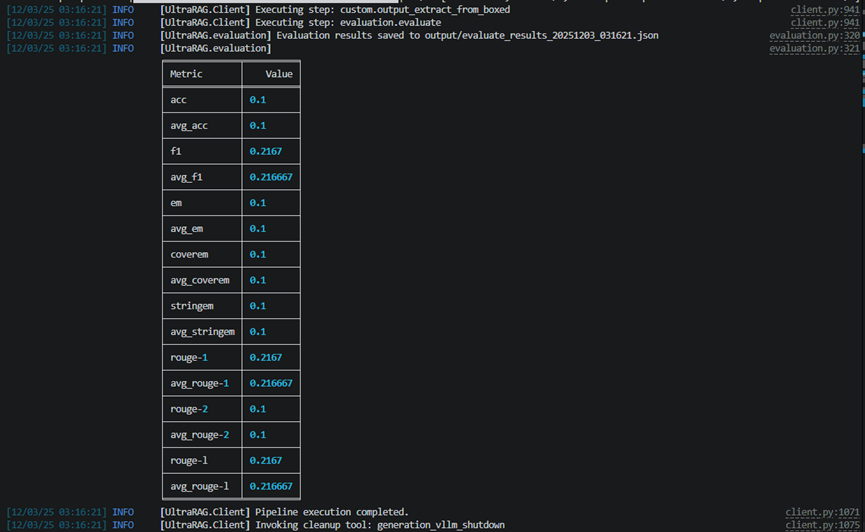This screenshot has height=532, width=865.
Task: Select the avg_rouge-1 metric name cell
Action: [202, 383]
